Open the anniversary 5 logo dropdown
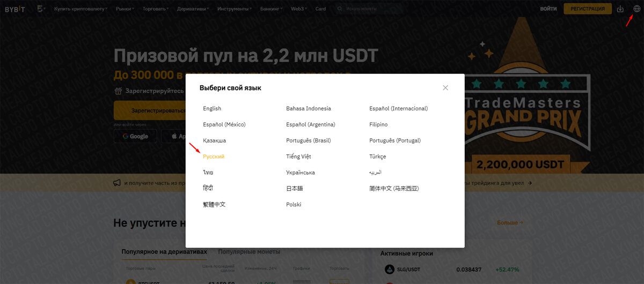Screen dimensions: 644x284 coord(41,9)
